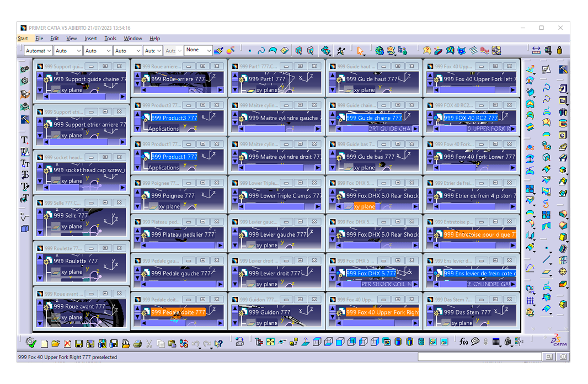Open the Insert menu

click(90, 39)
